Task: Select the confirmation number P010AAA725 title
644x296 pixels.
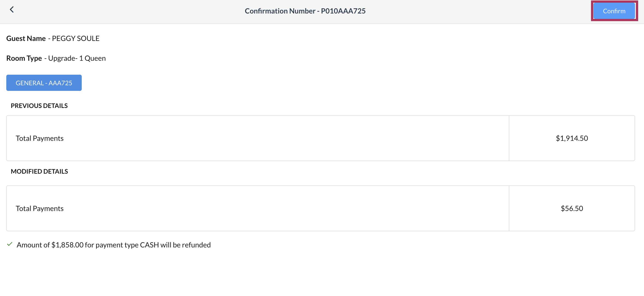Action: [x=305, y=11]
